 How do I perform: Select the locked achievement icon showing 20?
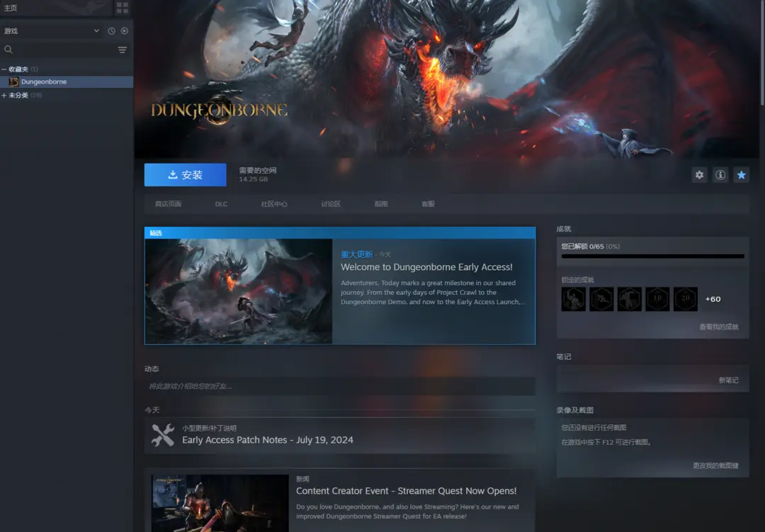click(686, 299)
